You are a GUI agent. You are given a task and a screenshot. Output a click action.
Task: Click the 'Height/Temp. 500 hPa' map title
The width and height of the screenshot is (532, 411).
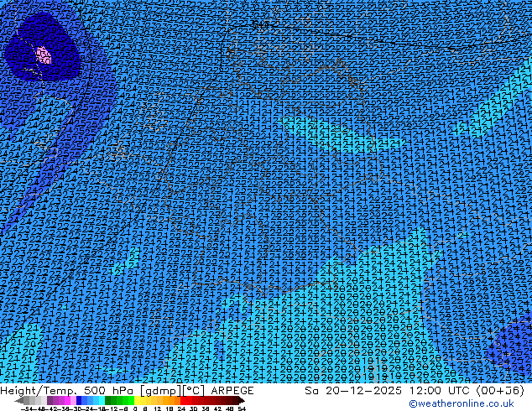(66, 391)
